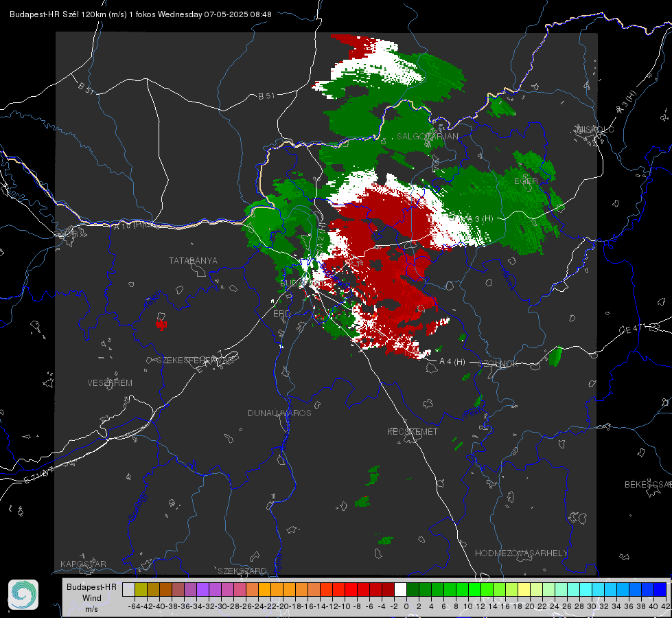Click the KAPOSVÁR city label
This screenshot has height=618, width=672.
click(x=83, y=564)
